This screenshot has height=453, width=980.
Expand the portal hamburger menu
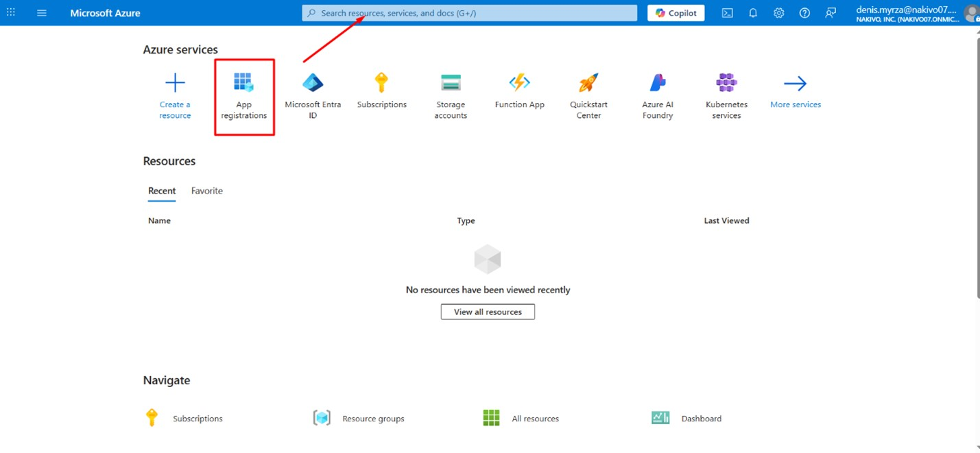42,13
